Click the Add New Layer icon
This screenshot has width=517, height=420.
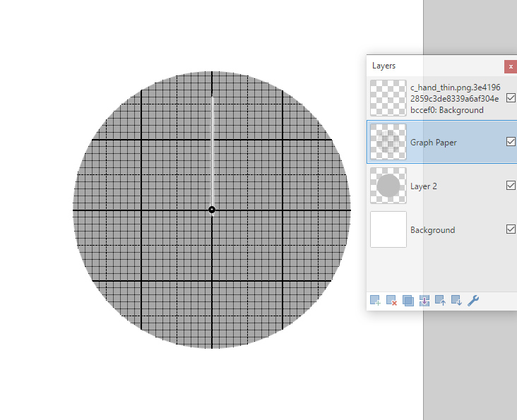tap(375, 301)
